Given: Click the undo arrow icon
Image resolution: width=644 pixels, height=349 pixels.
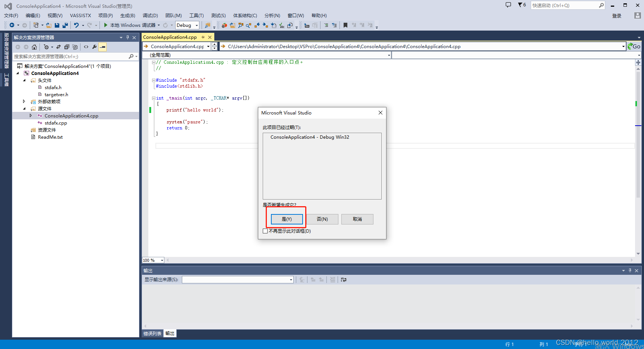Looking at the screenshot, I should [76, 25].
